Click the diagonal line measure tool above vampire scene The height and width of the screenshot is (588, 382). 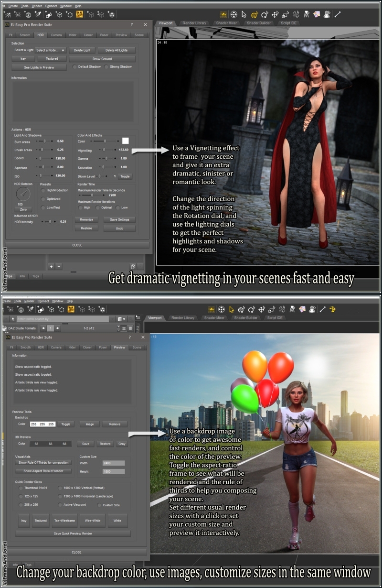pos(337,14)
